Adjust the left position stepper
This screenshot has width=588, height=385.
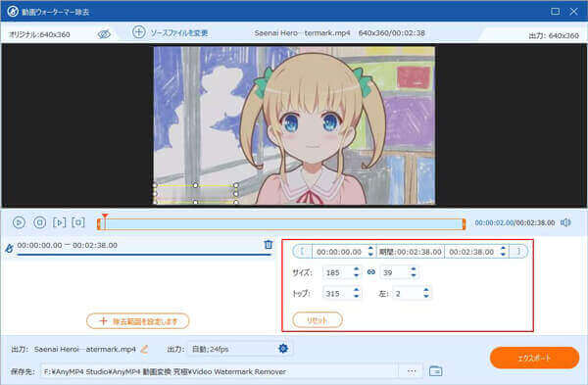pyautogui.click(x=426, y=293)
